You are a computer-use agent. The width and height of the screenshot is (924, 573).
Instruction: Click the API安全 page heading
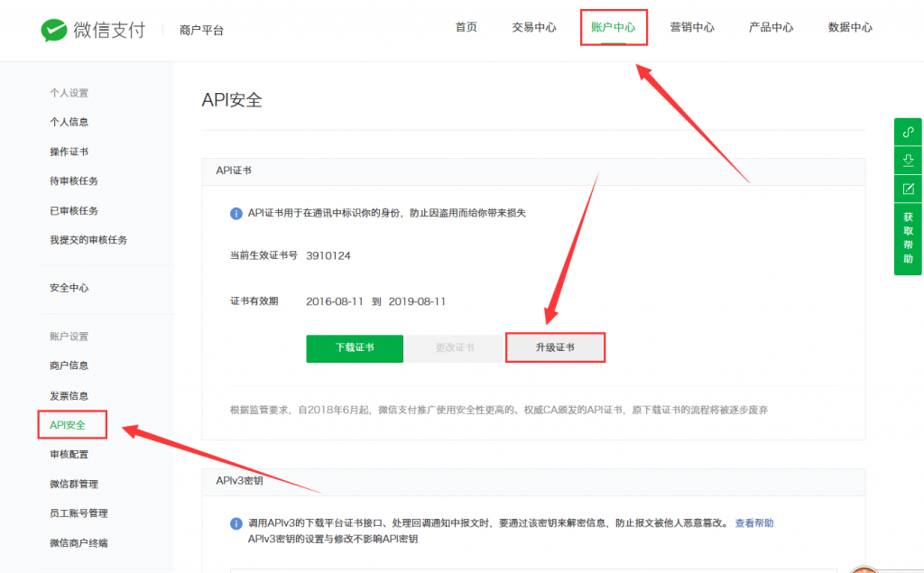232,99
